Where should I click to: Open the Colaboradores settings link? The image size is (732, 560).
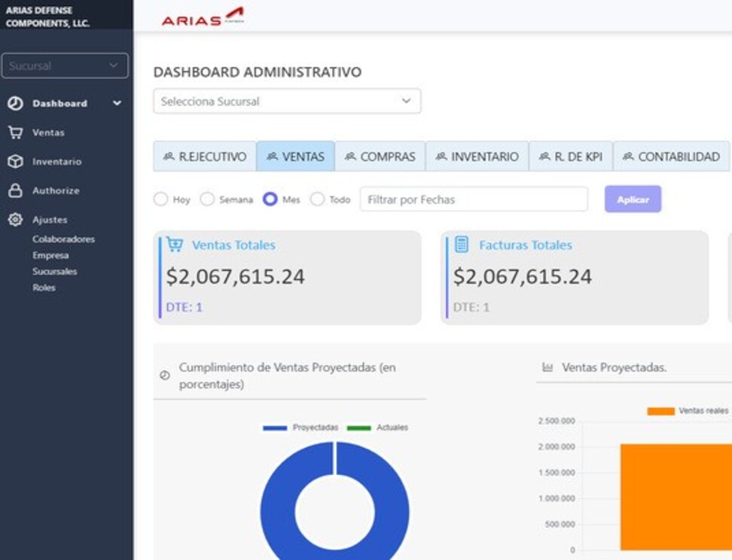click(63, 239)
